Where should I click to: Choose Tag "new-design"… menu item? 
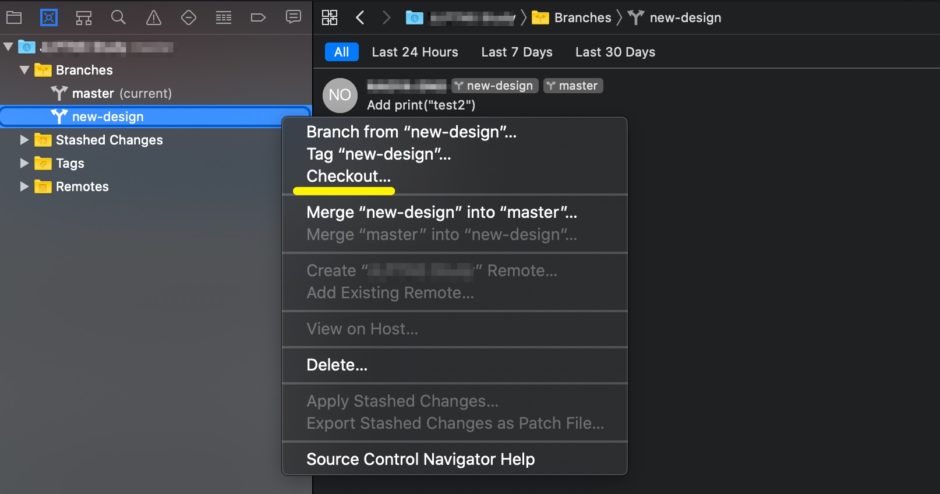[x=454, y=154]
